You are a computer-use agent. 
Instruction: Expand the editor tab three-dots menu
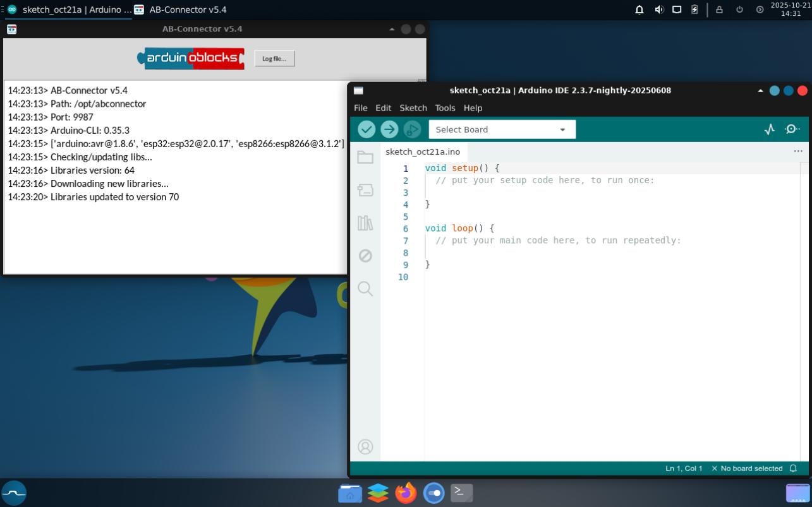click(798, 152)
